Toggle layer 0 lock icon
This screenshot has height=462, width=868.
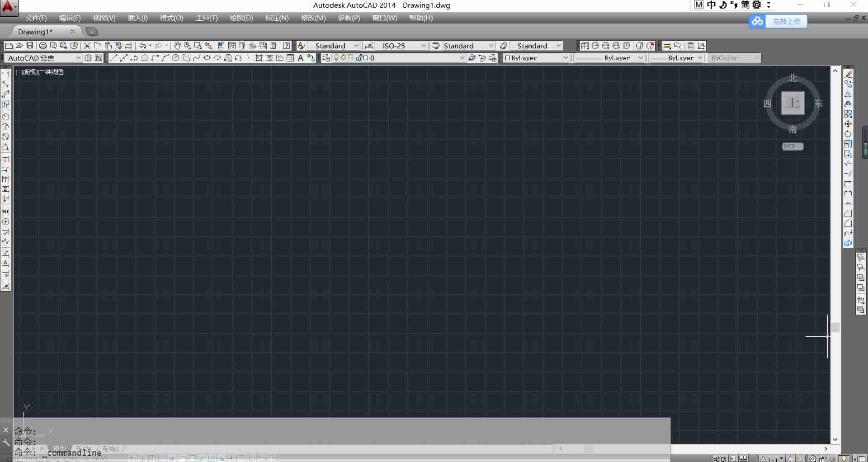(359, 58)
